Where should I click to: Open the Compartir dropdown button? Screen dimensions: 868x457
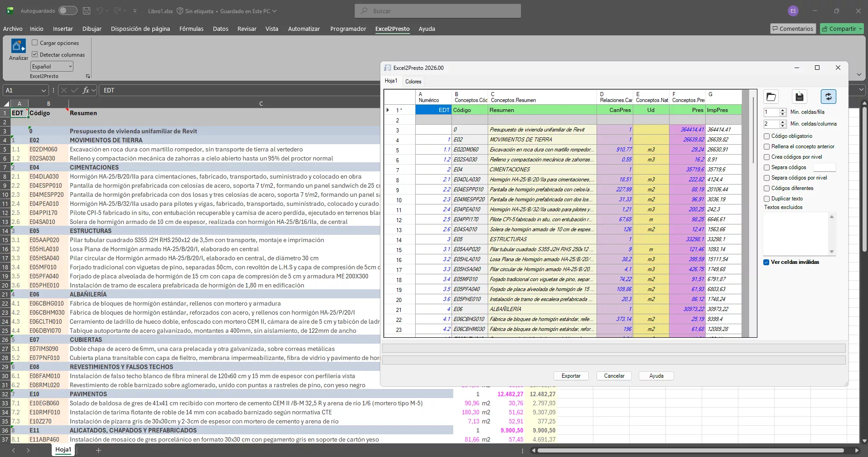click(x=842, y=29)
